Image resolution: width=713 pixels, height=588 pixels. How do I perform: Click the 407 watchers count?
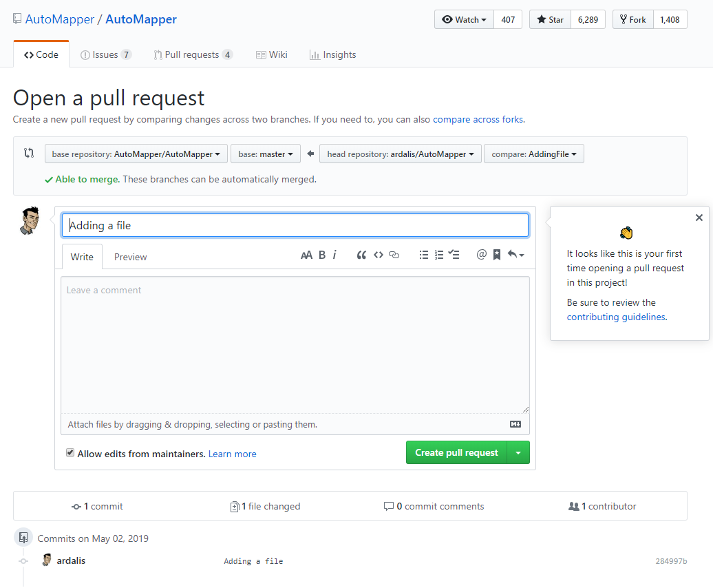[x=508, y=19]
